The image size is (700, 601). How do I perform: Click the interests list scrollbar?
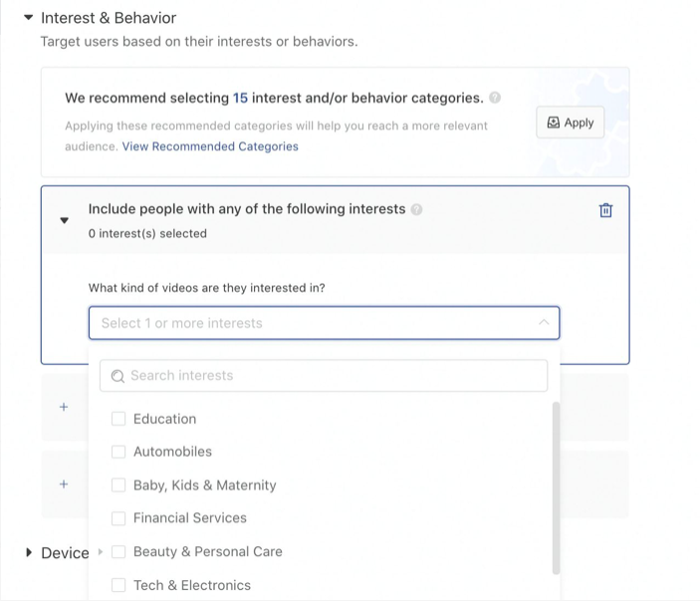[556, 488]
